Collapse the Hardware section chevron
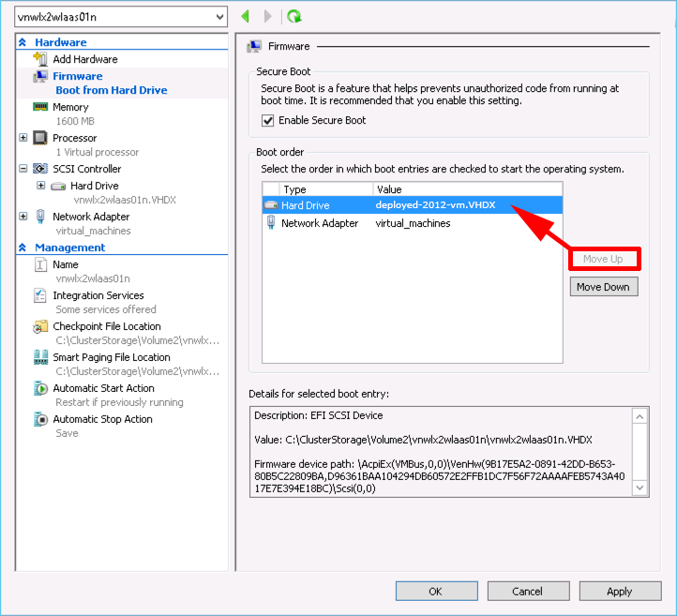The width and height of the screenshot is (677, 616). tap(23, 42)
